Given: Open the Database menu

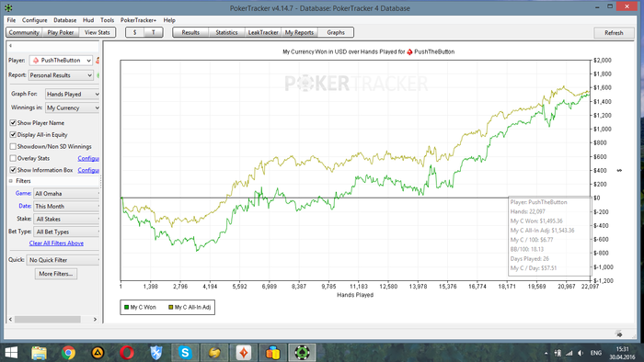Looking at the screenshot, I should pos(65,20).
